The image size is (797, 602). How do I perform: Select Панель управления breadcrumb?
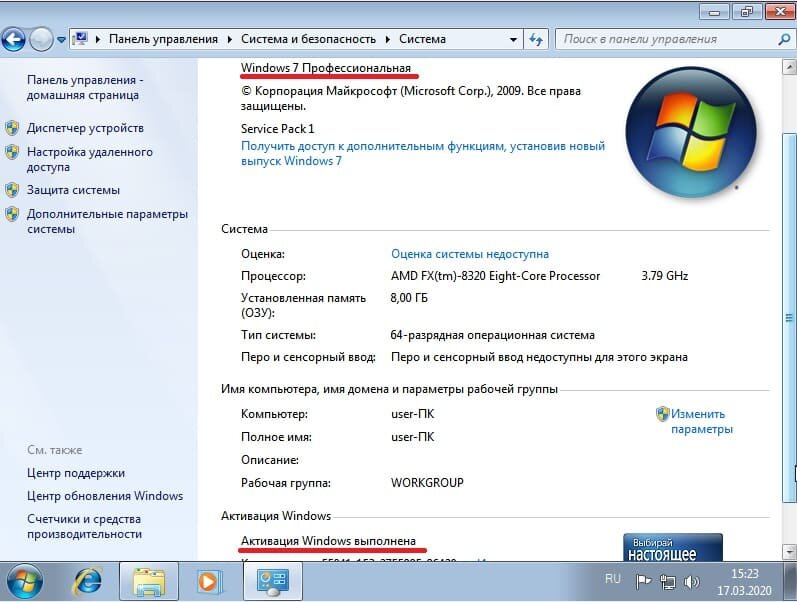click(163, 39)
